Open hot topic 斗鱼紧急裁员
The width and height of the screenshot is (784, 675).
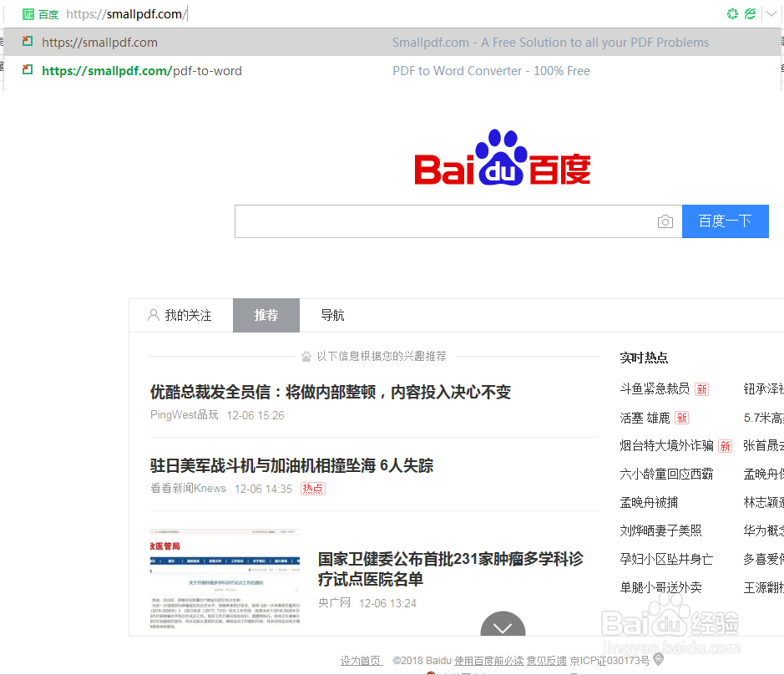[655, 388]
